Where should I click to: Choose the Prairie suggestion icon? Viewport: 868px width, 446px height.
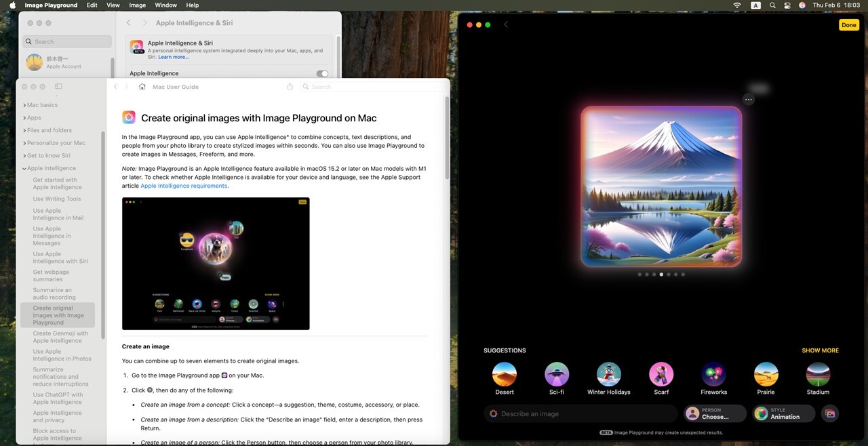pos(766,374)
